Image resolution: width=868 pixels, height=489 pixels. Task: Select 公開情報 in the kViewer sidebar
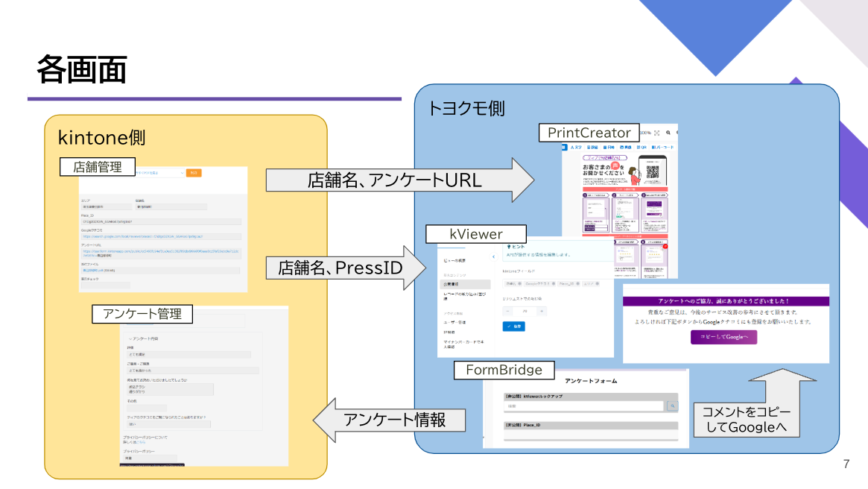(x=465, y=284)
